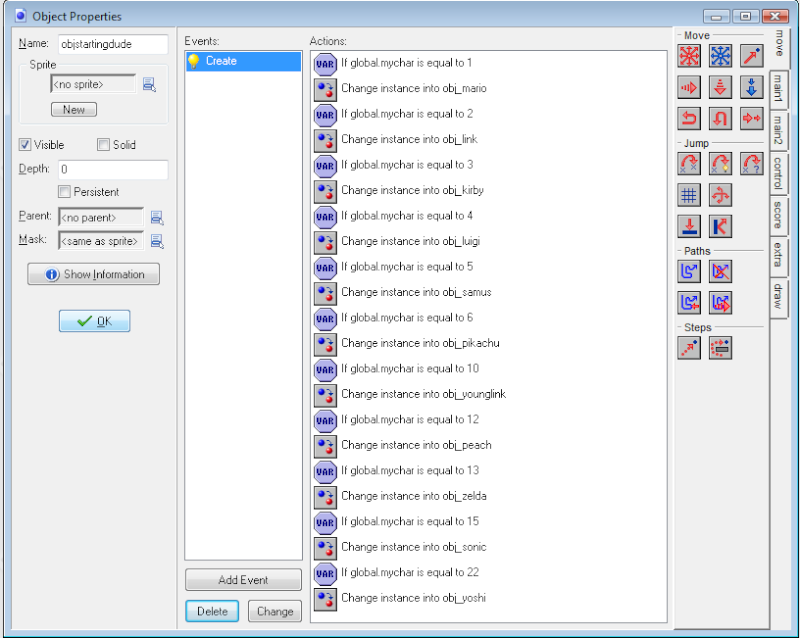Click the Add Event button

pyautogui.click(x=243, y=580)
